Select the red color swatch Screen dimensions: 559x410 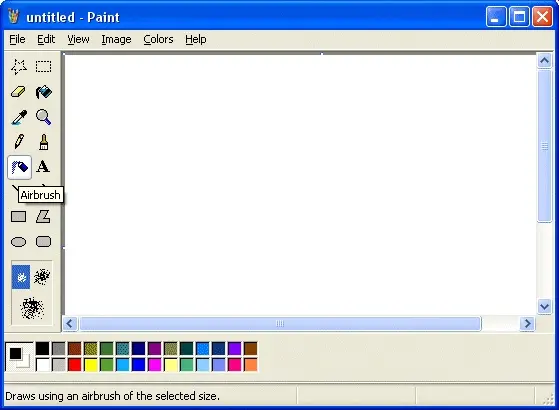click(75, 364)
